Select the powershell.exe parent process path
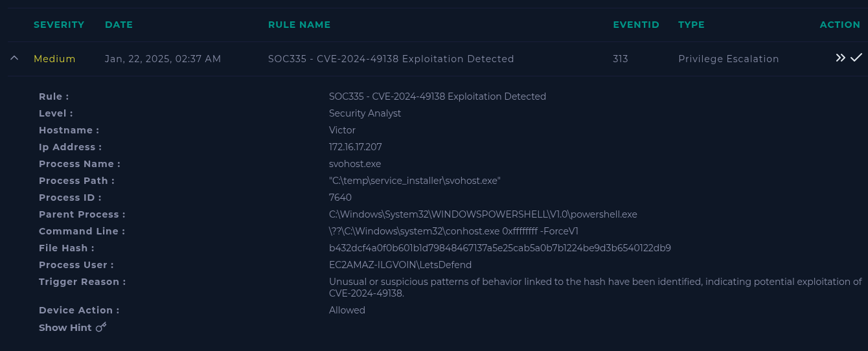868x351 pixels. tap(483, 214)
